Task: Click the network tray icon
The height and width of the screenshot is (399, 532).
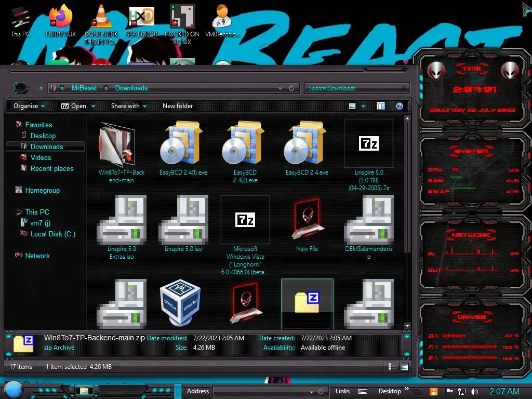Action: [x=461, y=392]
